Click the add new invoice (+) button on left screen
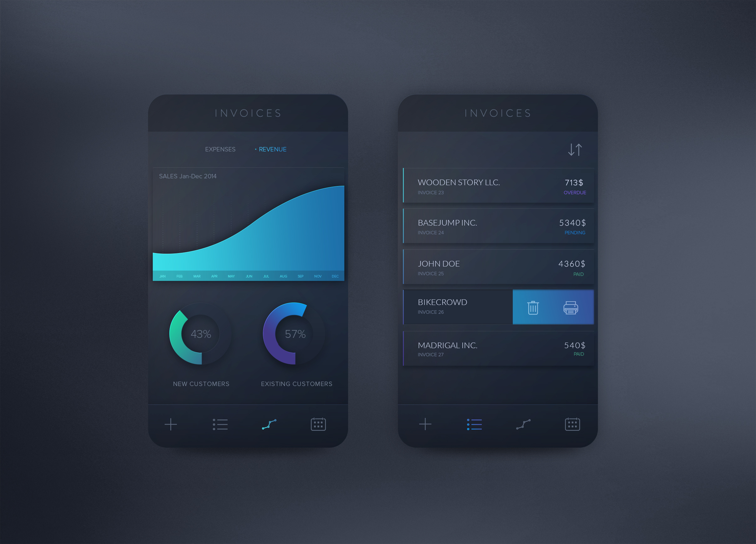 pos(170,423)
